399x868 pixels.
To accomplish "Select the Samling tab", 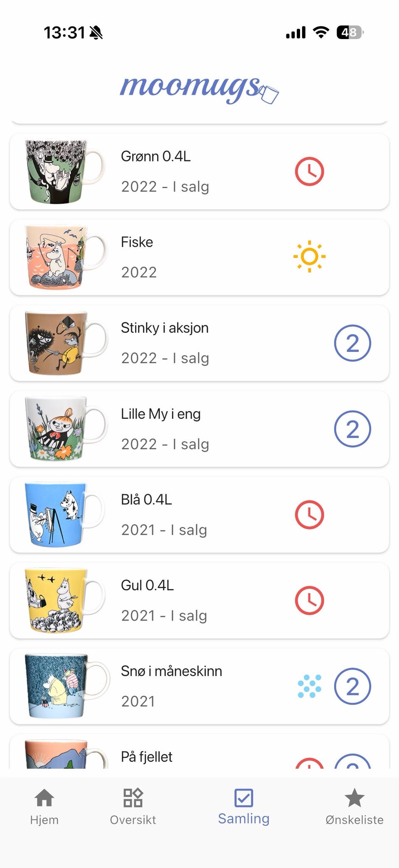I will coord(244,807).
